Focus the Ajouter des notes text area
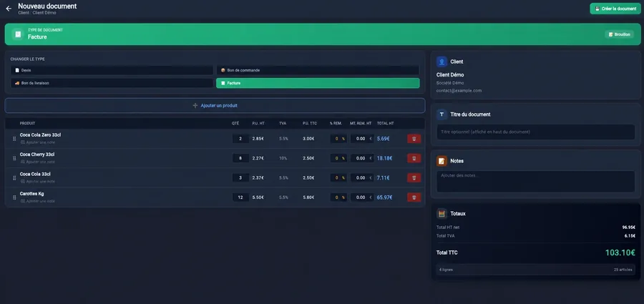The height and width of the screenshot is (304, 644). (x=535, y=182)
